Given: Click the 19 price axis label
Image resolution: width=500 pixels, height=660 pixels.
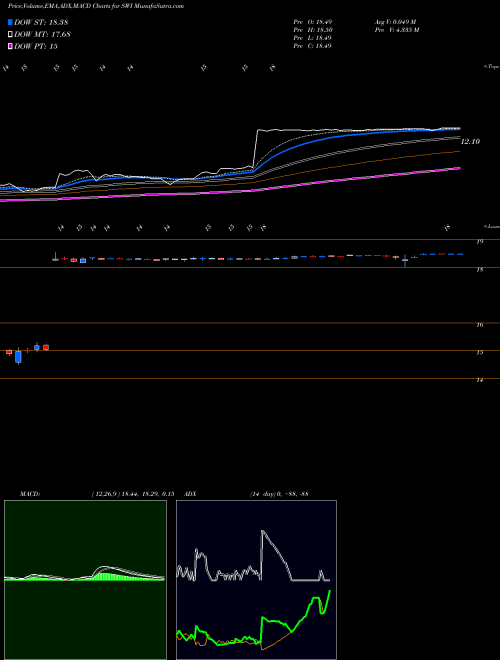Looking at the screenshot, I should coord(479,242).
